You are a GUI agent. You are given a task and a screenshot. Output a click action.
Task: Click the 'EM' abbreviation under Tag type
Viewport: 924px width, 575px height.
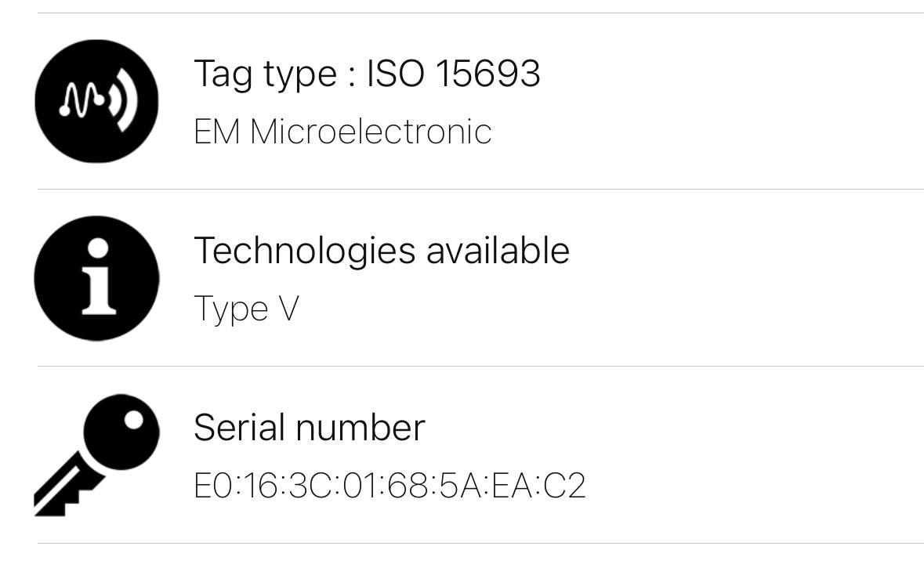pos(217,132)
